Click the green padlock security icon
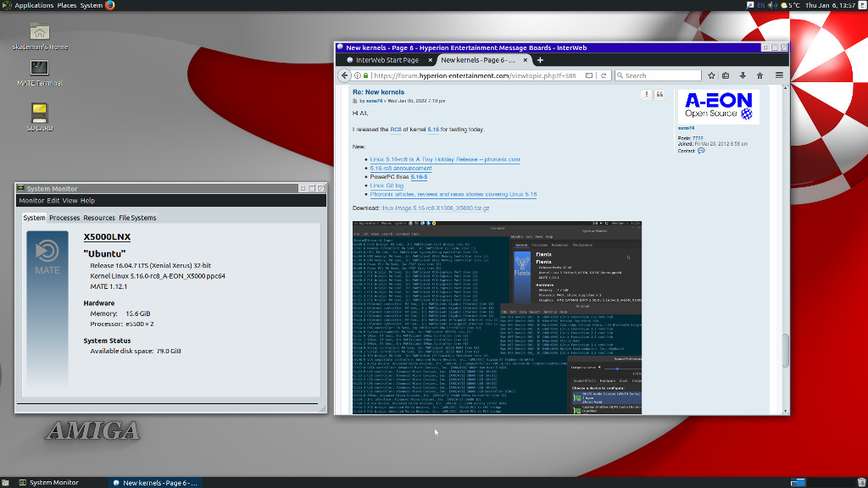The height and width of the screenshot is (488, 868). pyautogui.click(x=365, y=75)
